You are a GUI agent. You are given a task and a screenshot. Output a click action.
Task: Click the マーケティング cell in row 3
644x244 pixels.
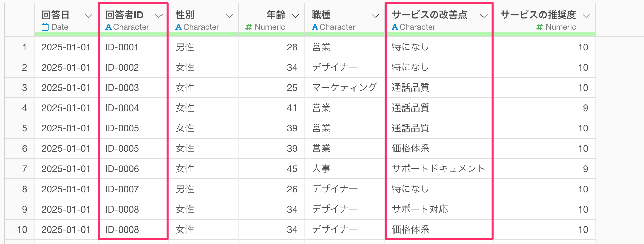tap(344, 88)
